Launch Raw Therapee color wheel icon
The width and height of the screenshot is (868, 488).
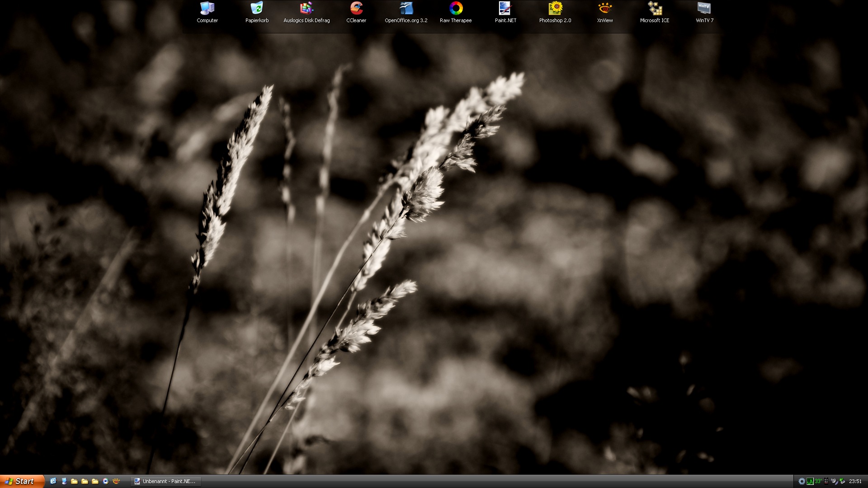pos(456,9)
